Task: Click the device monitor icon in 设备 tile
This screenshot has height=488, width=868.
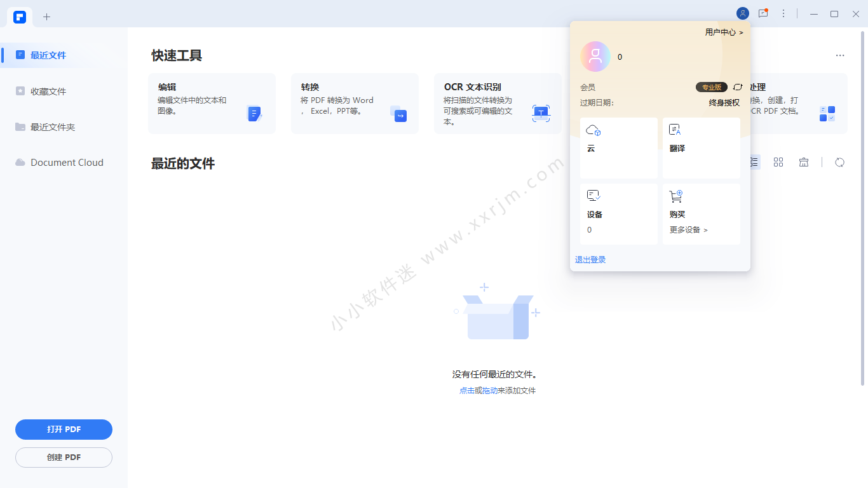Action: tap(593, 196)
